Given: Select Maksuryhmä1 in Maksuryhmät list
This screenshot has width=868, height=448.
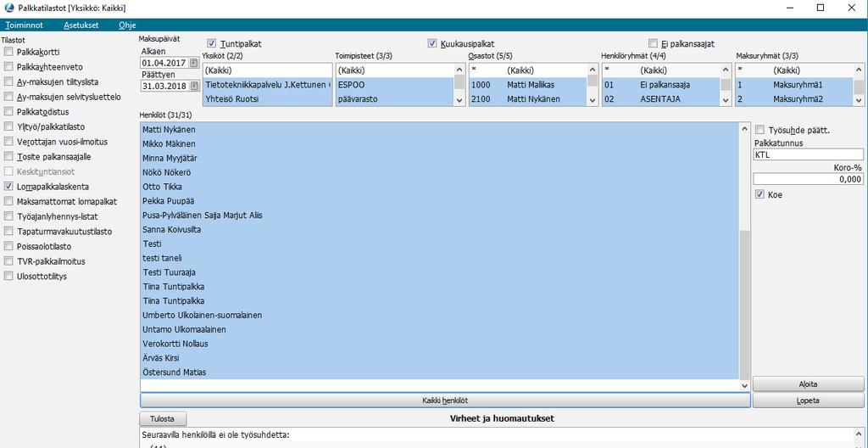Looking at the screenshot, I should coord(795,85).
